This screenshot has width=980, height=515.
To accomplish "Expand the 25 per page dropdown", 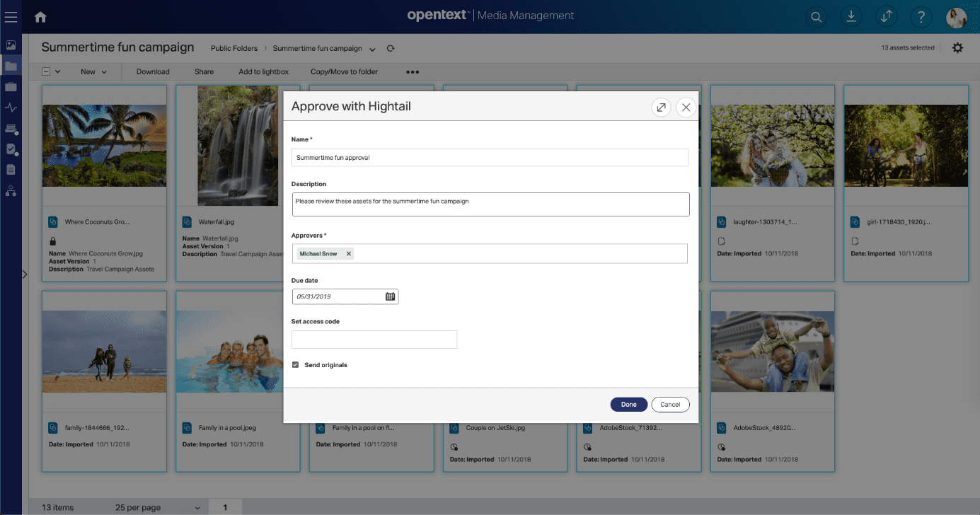I will click(156, 507).
